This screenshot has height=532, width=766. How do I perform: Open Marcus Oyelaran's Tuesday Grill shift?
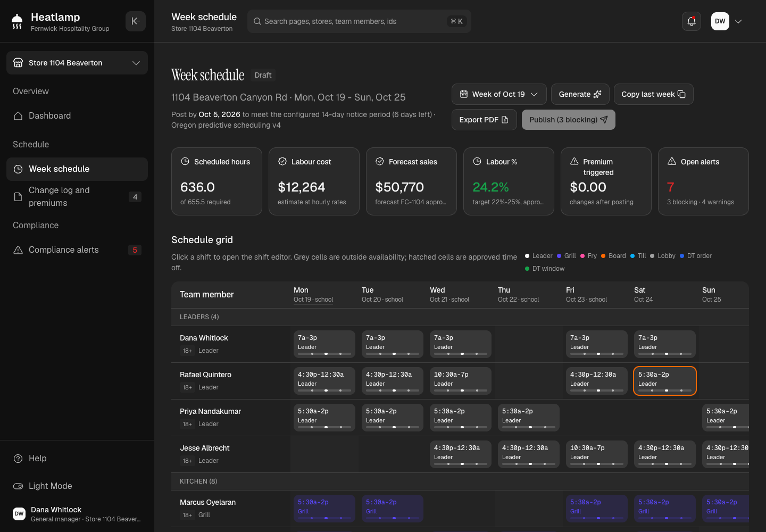(x=393, y=509)
